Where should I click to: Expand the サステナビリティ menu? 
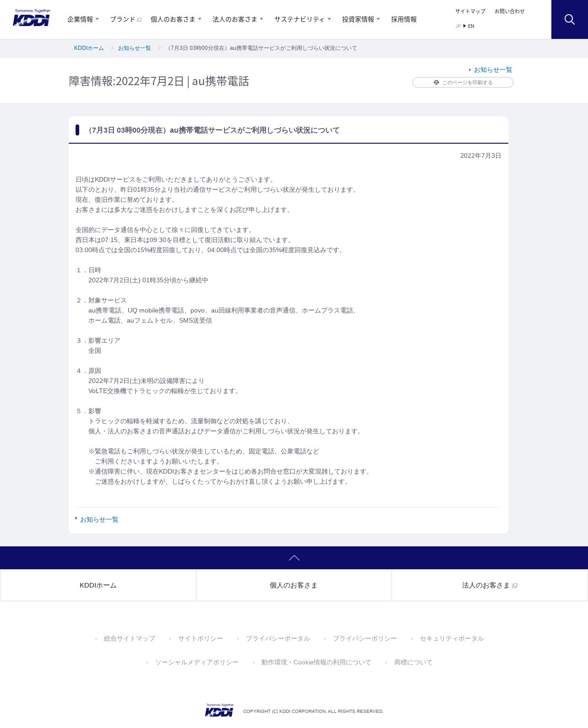[303, 19]
